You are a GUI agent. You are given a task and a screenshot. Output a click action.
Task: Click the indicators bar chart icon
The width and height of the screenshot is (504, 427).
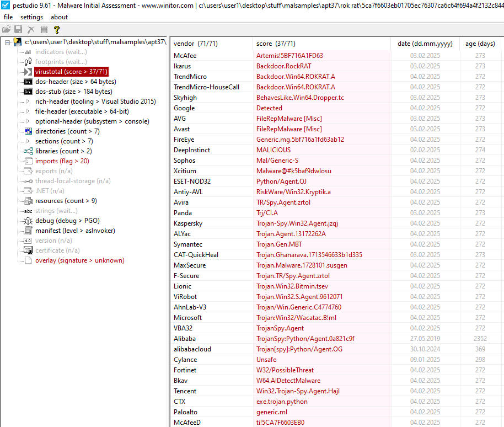28,52
